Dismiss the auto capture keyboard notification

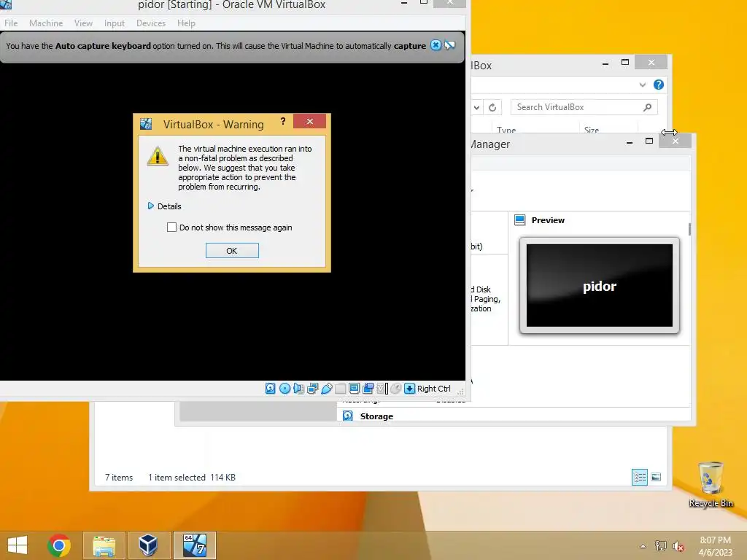[x=436, y=45]
